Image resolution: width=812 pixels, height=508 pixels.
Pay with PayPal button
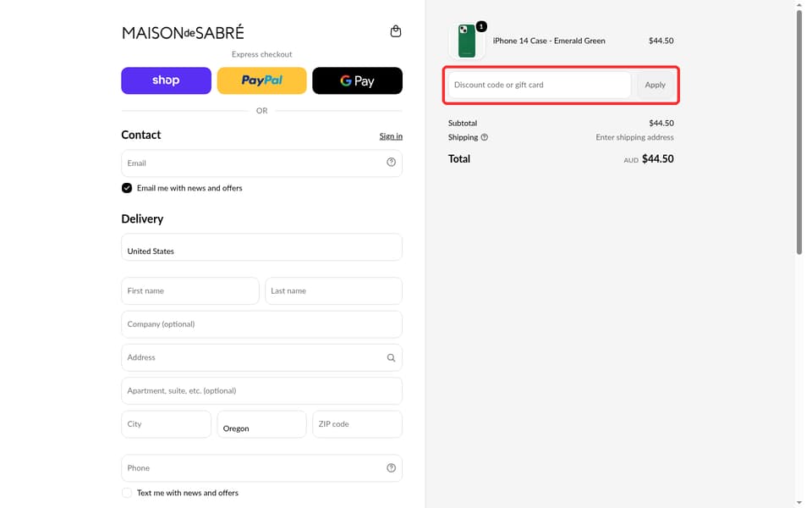[x=261, y=81]
